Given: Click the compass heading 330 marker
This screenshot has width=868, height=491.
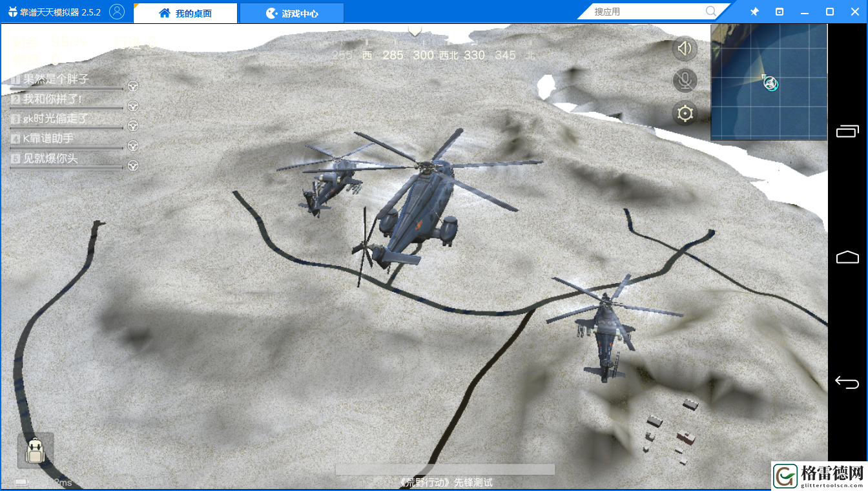Looking at the screenshot, I should pyautogui.click(x=474, y=56).
